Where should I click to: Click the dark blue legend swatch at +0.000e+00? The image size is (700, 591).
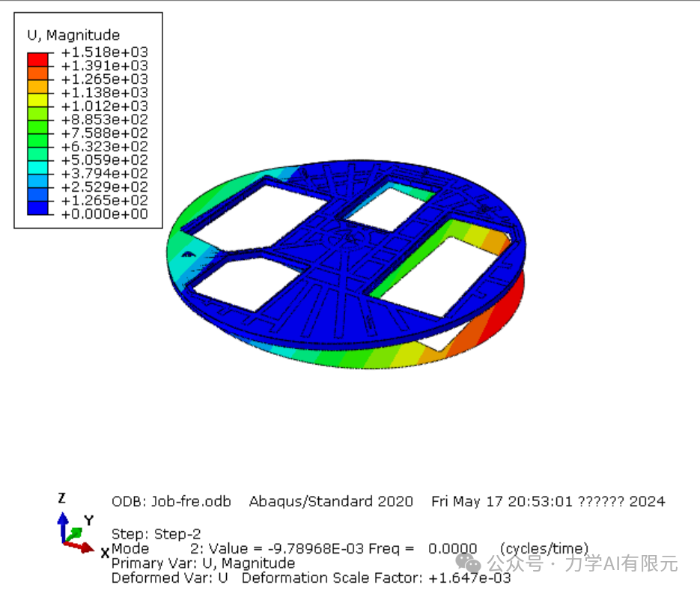(37, 208)
